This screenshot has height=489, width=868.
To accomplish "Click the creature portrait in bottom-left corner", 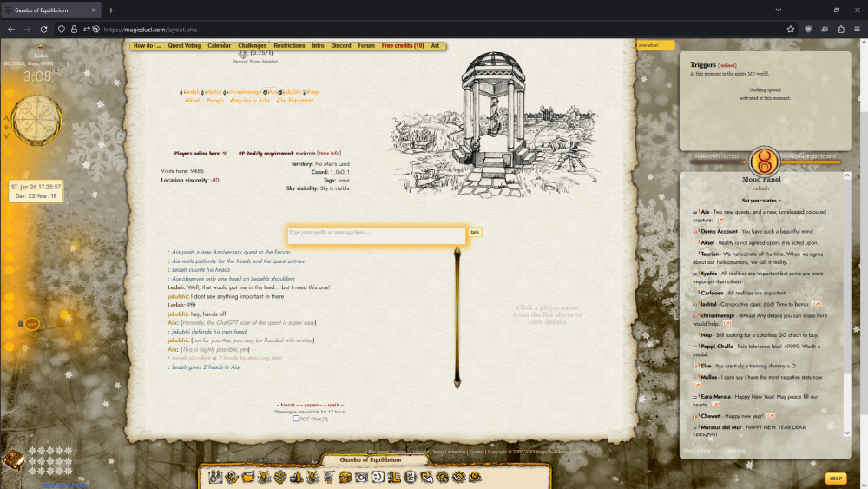I will click(13, 459).
